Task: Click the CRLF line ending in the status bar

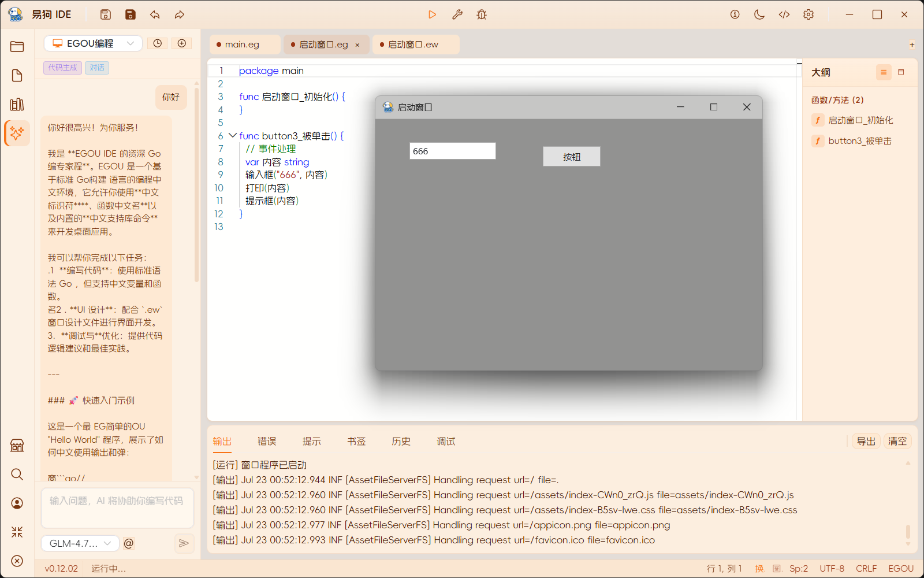Action: tap(866, 569)
